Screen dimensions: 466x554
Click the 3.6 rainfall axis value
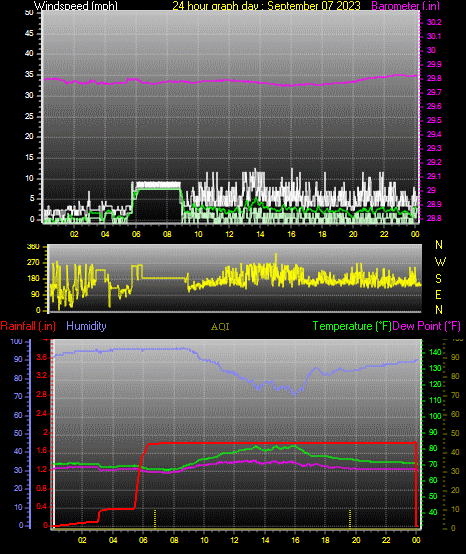(41, 358)
